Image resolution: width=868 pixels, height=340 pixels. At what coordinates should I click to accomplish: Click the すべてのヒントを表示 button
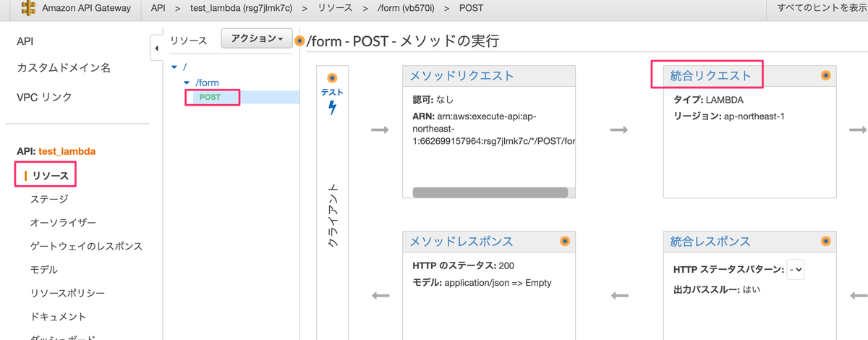822,8
